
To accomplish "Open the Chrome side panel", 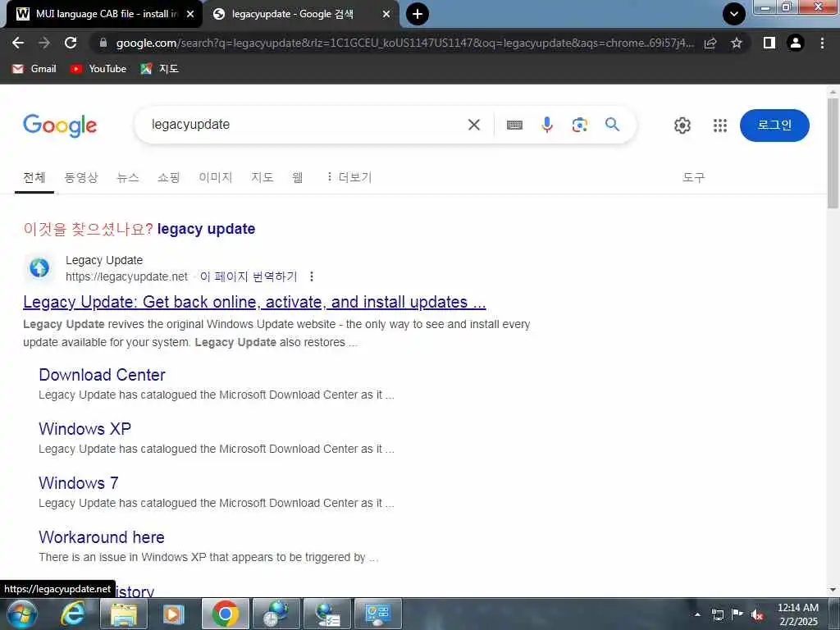I will 769,43.
